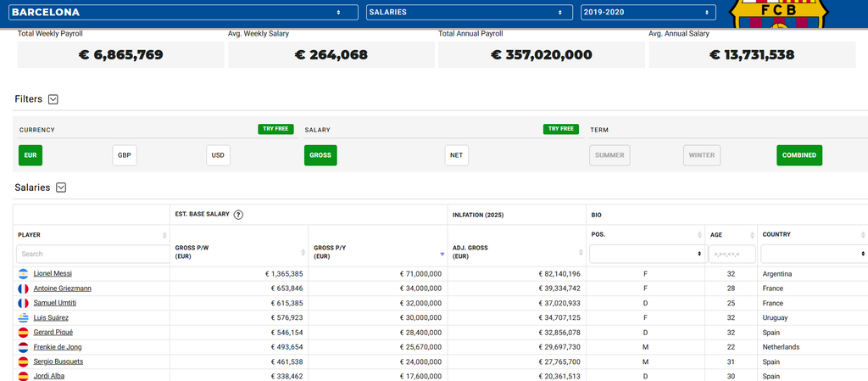
Task: Collapse the Filters section chevron
Action: [x=53, y=99]
